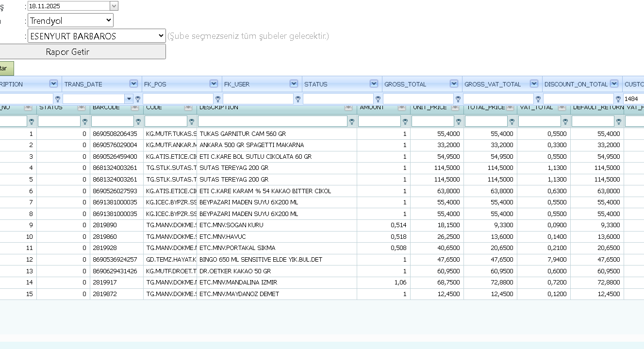The image size is (644, 349).
Task: Select BINGO 650 ML SENSITIVE row
Action: coord(322,260)
